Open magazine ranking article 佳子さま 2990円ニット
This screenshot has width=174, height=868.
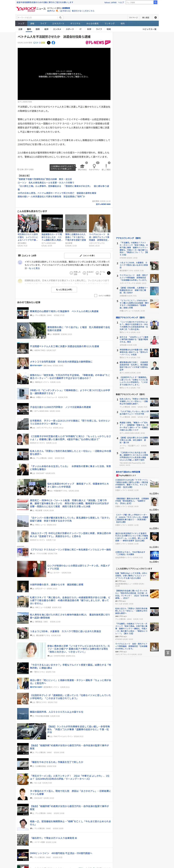click(134, 339)
